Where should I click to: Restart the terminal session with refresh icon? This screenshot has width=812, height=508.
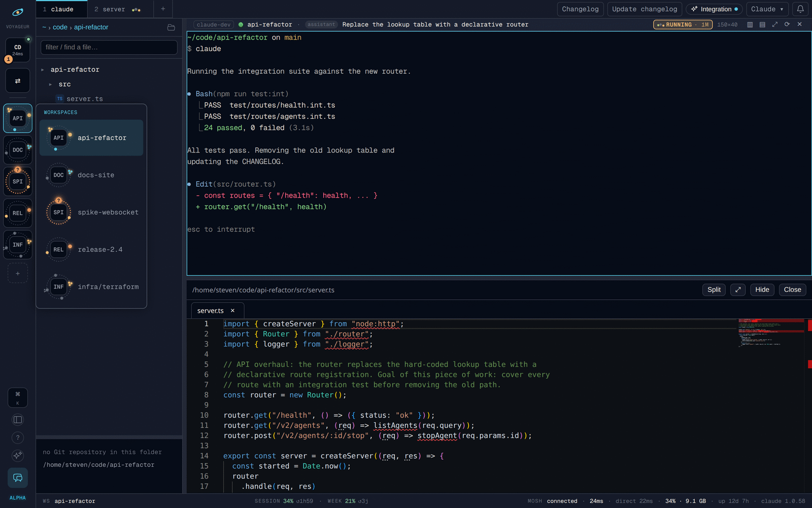click(787, 24)
